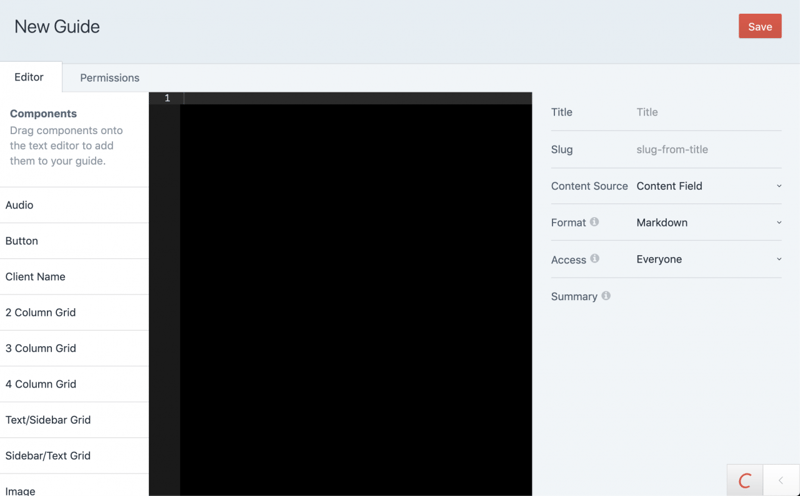Select the Editor tab
800x496 pixels.
[x=29, y=77]
